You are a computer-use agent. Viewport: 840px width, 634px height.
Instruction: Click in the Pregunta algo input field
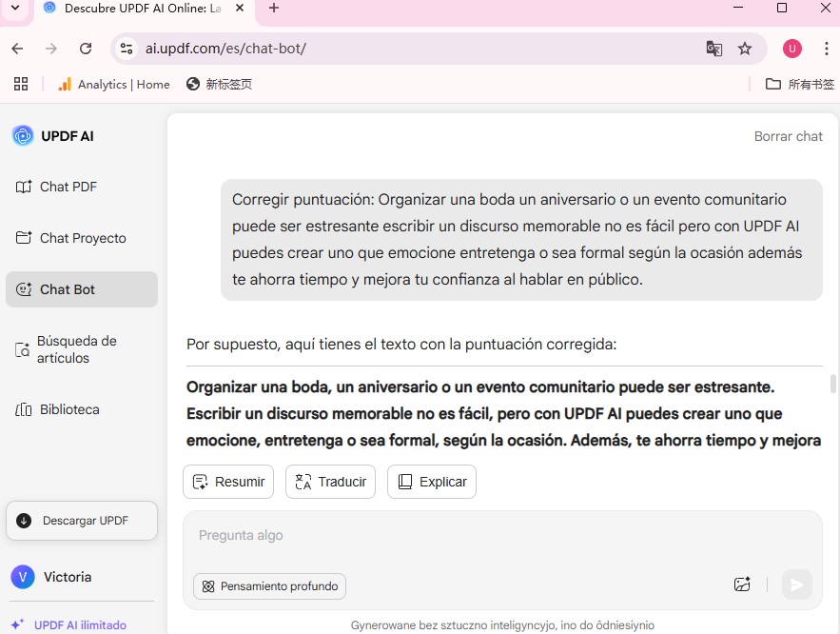tap(502, 536)
